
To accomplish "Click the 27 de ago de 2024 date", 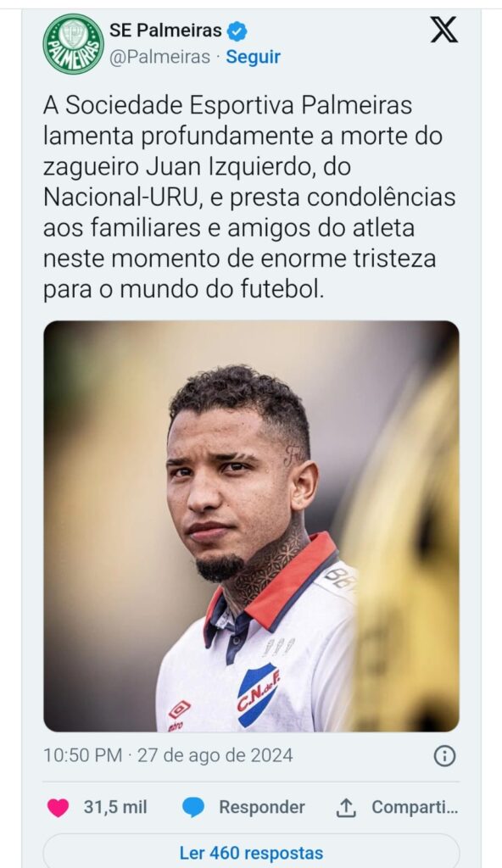I will tap(215, 755).
